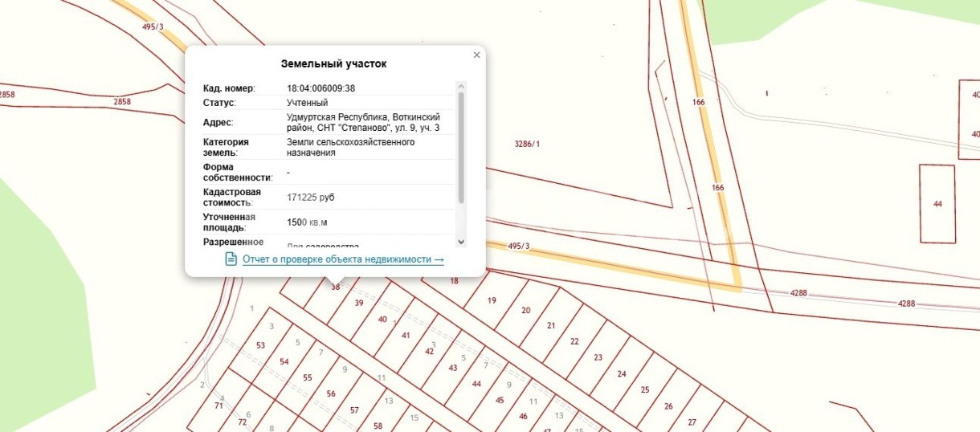
Task: Select parcel 26 on the map
Action: (668, 406)
